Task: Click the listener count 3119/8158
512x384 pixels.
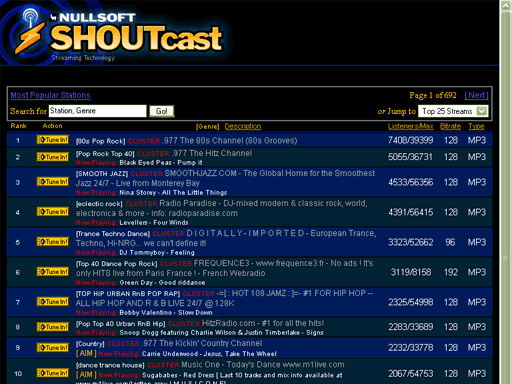Action: pyautogui.click(x=411, y=272)
